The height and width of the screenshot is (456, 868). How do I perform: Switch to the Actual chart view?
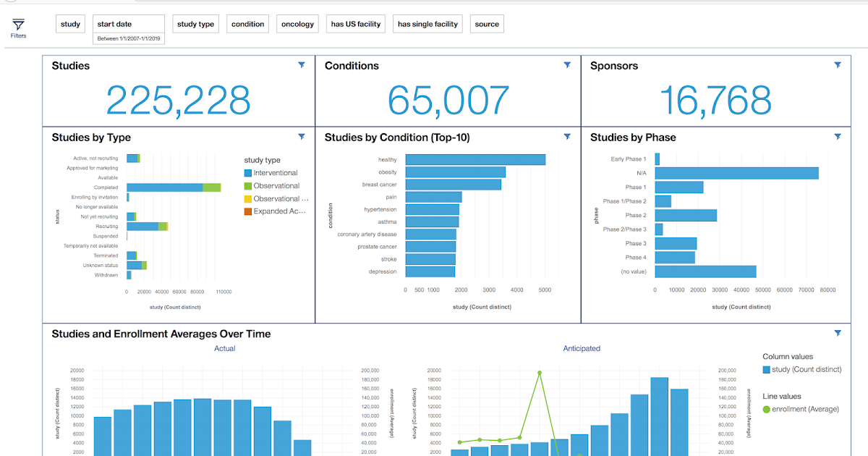pyautogui.click(x=224, y=348)
